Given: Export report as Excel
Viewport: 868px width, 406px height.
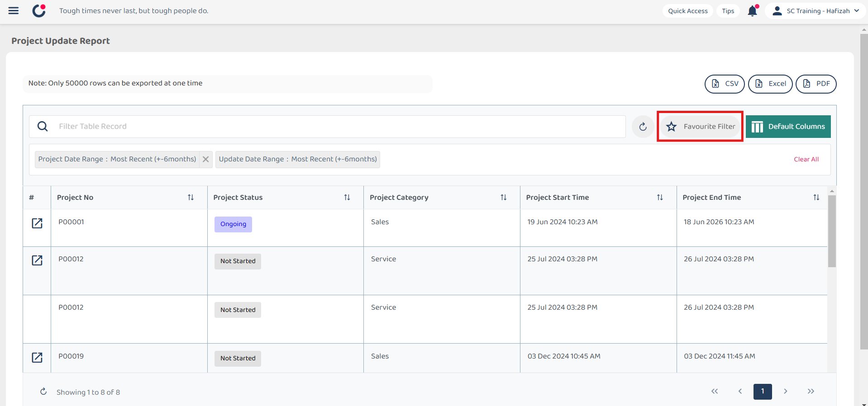Looking at the screenshot, I should click(770, 84).
